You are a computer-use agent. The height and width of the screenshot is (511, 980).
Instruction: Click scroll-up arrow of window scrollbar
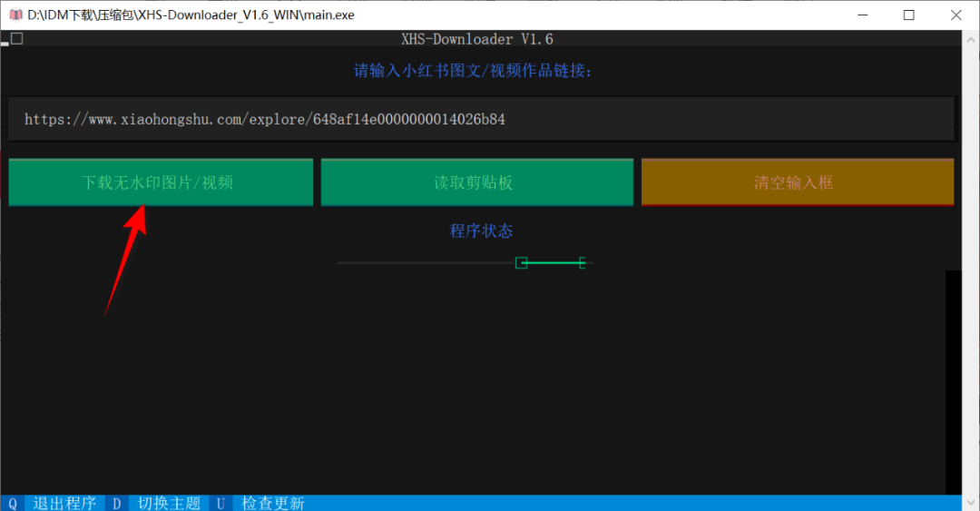coord(971,39)
